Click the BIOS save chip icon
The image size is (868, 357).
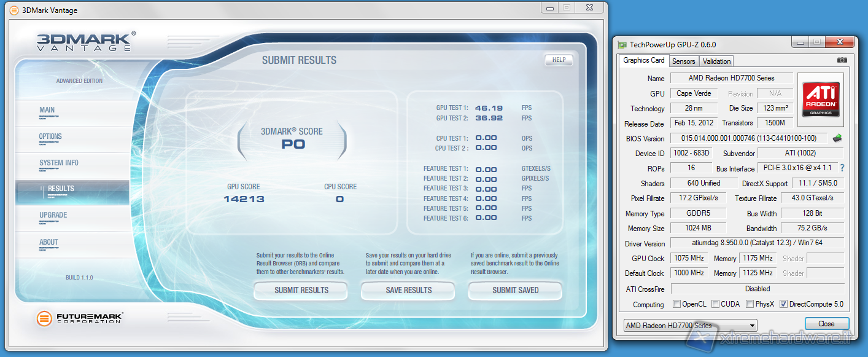point(837,138)
